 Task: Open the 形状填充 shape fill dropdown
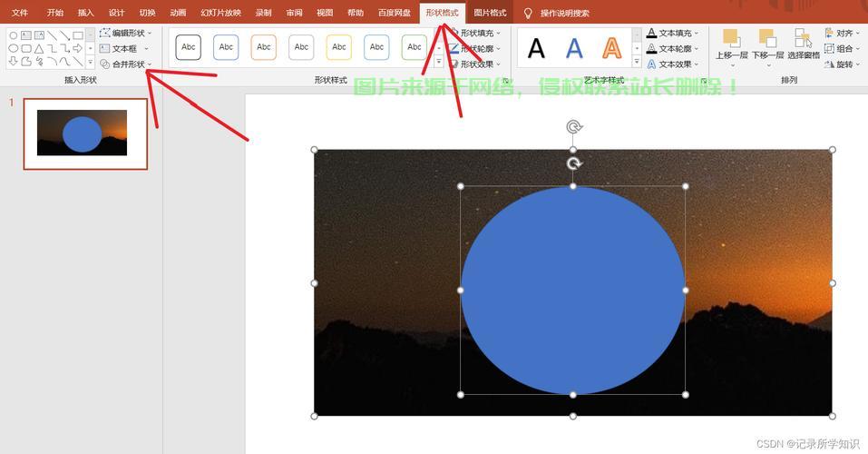click(x=476, y=34)
